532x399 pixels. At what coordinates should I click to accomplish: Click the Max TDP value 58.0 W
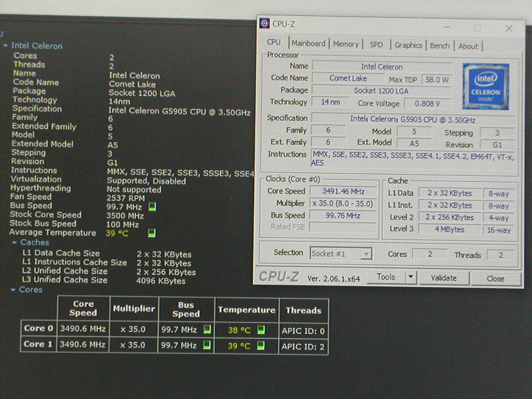[437, 80]
